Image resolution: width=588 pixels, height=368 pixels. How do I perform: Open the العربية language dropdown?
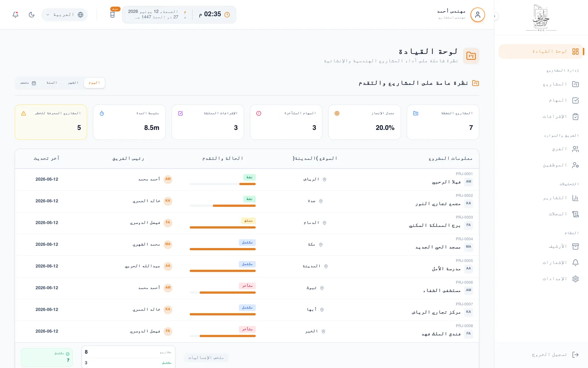point(64,15)
